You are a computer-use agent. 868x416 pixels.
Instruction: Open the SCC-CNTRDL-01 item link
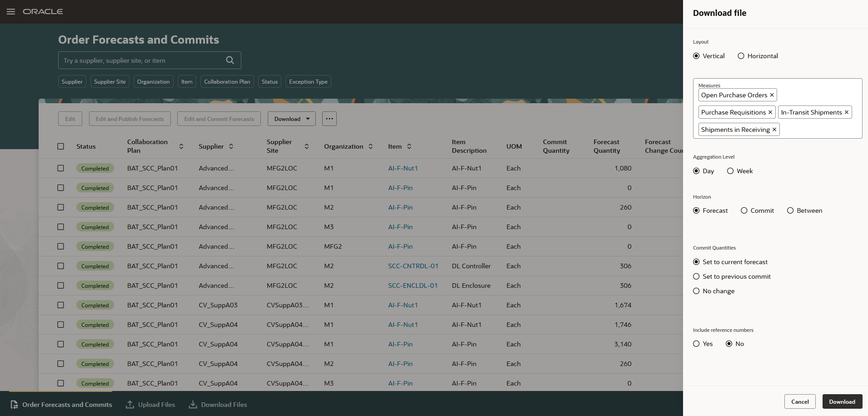[x=413, y=266]
